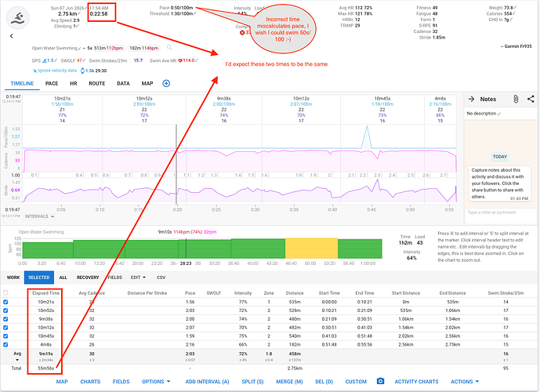Take a screenshot with the camera icon
Viewport: 540px width, 392px height.
[x=380, y=381]
